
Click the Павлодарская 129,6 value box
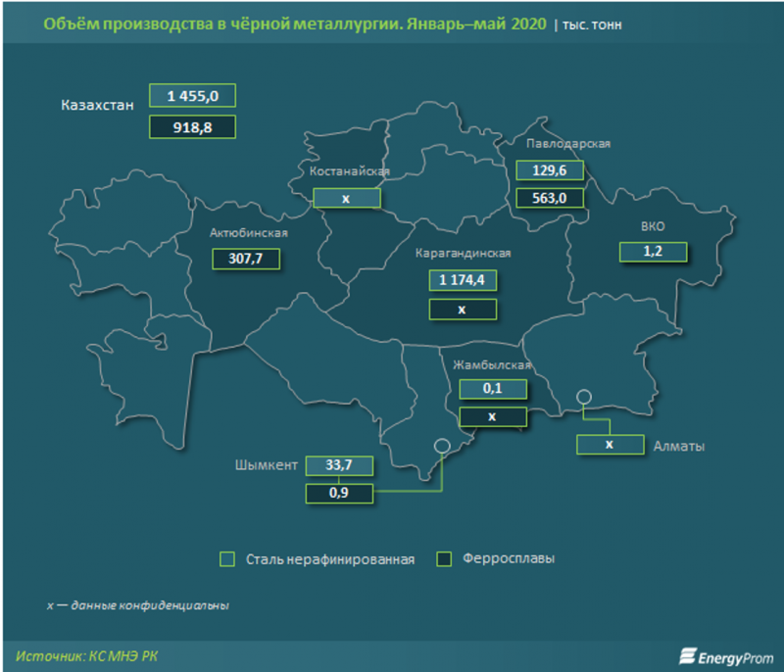pyautogui.click(x=549, y=169)
